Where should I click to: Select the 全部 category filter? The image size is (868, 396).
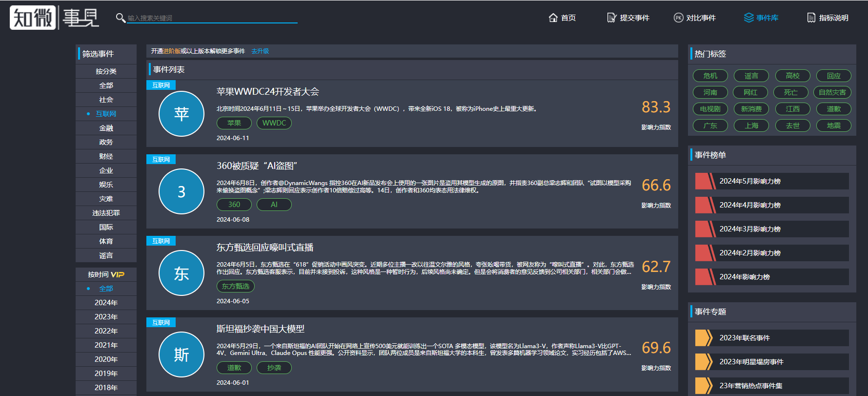tap(106, 85)
